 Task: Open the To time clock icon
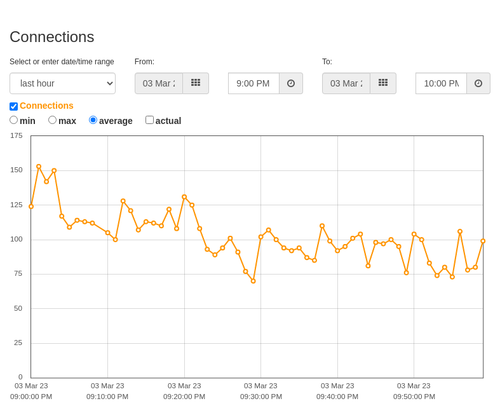coord(478,83)
